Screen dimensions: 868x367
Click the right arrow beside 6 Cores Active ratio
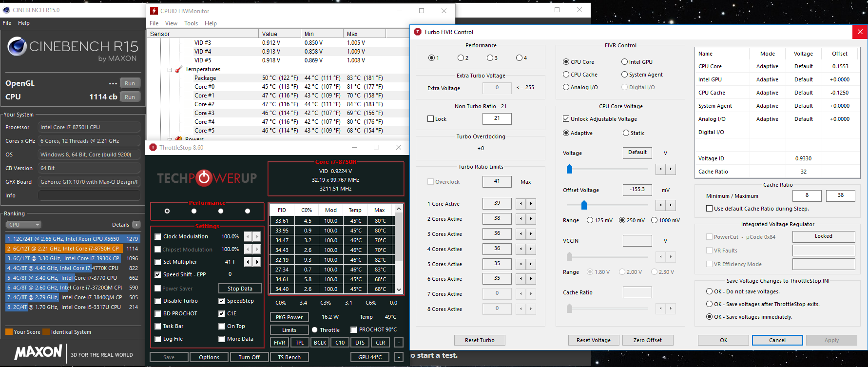[x=531, y=279]
